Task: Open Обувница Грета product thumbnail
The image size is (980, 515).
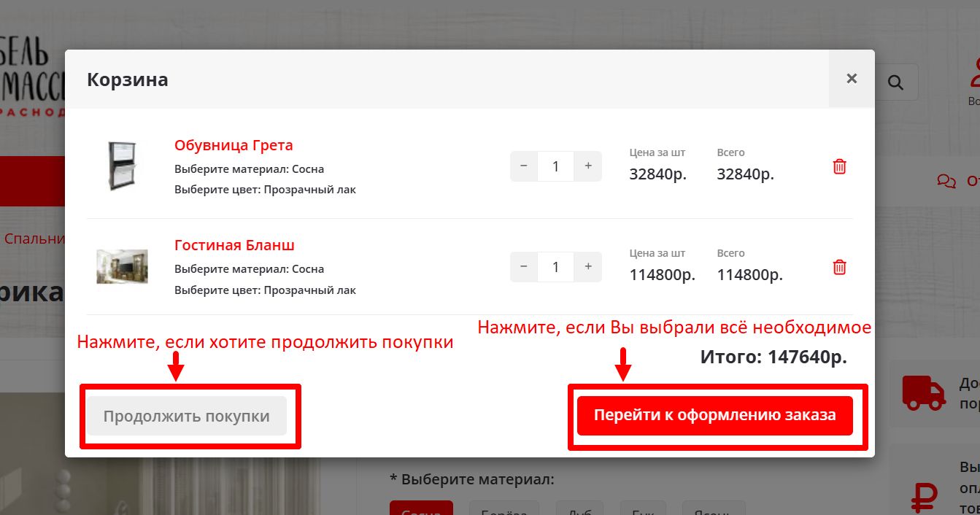Action: click(x=123, y=166)
